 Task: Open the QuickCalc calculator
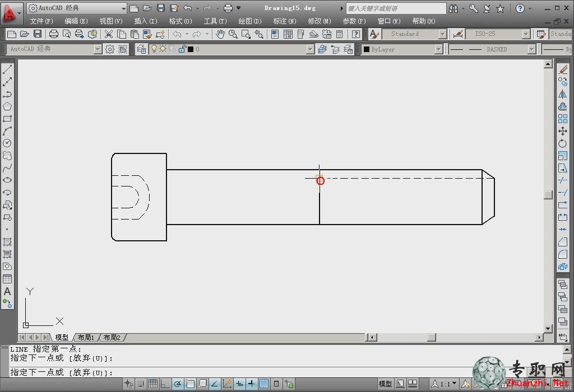pos(340,34)
